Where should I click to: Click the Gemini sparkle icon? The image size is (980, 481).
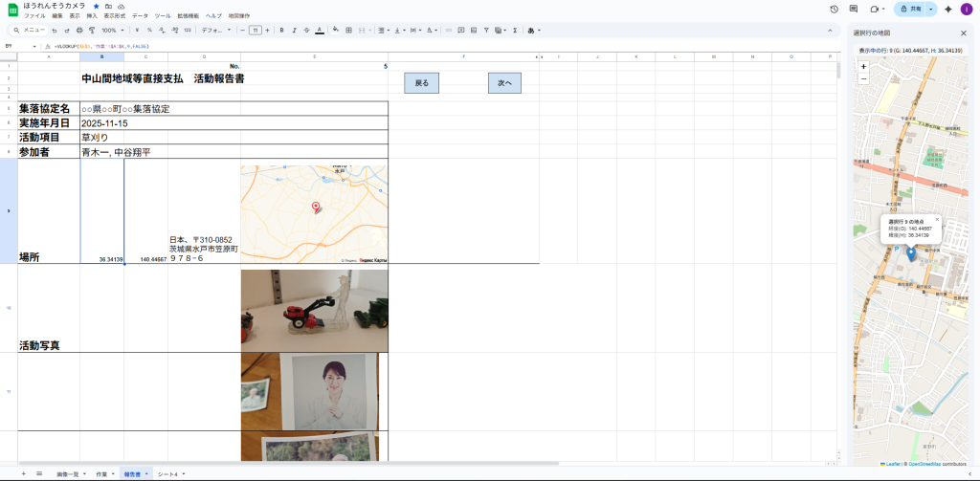pos(947,9)
